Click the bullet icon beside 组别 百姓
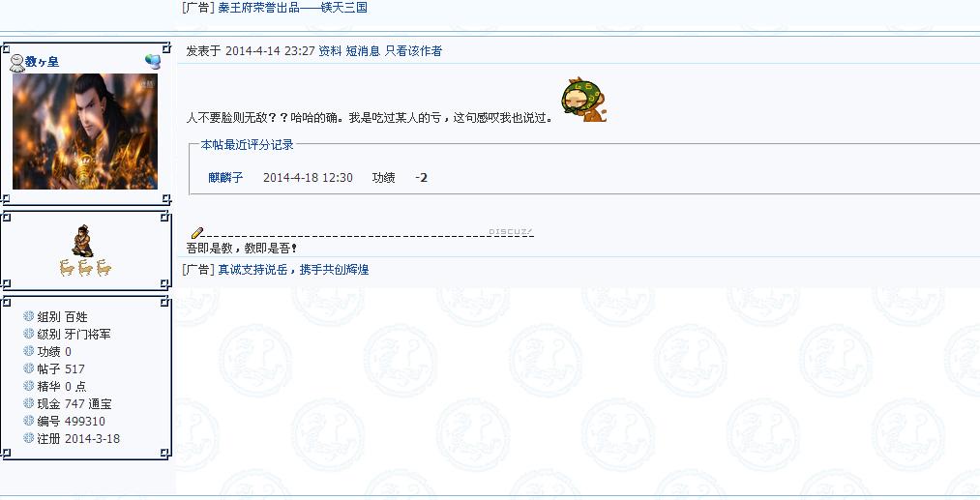The width and height of the screenshot is (980, 500). 29,316
